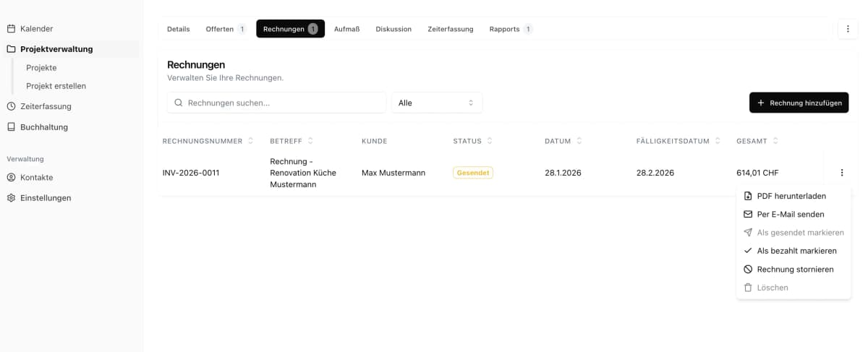Viewport: 868px width, 352px height.
Task: Open Einstellungen via the gear icon
Action: 11,198
